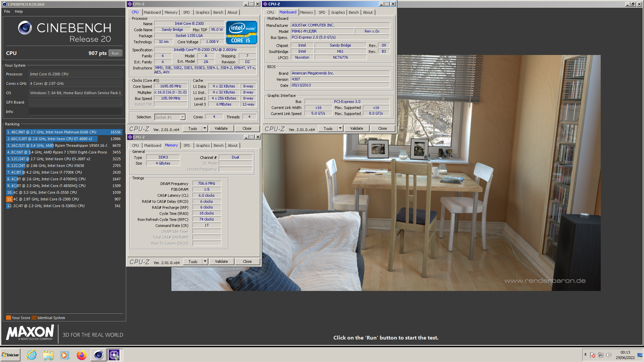Open Action Center flag icon in tray
The image size is (644, 362).
593,355
